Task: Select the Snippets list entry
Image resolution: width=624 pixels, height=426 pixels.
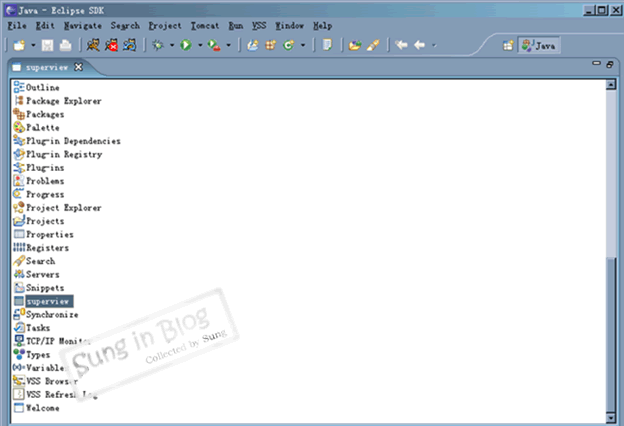Action: (x=39, y=287)
